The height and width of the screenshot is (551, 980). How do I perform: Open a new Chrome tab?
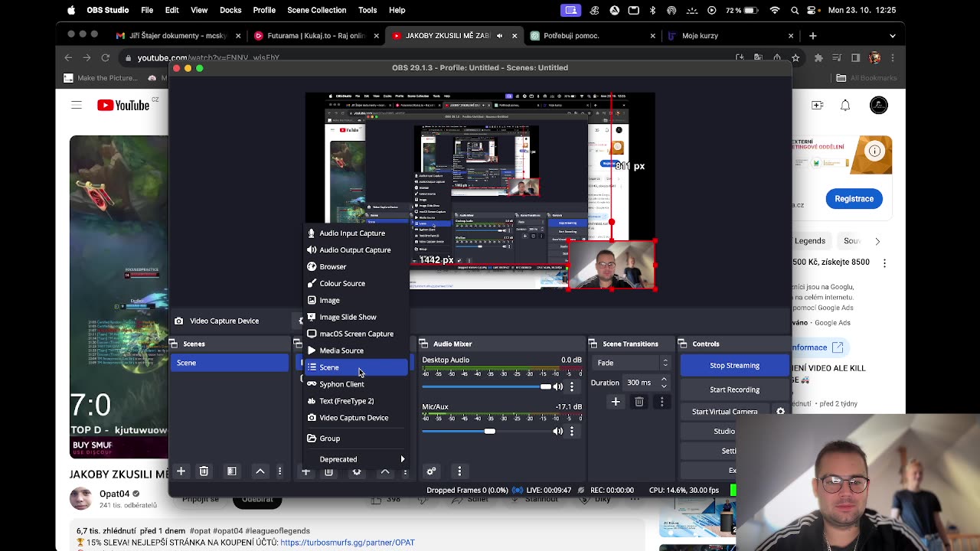click(x=813, y=36)
